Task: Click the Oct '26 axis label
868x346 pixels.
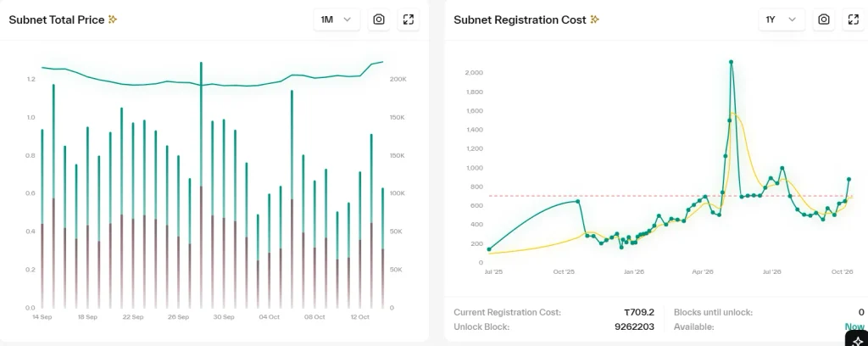Action: pos(842,272)
